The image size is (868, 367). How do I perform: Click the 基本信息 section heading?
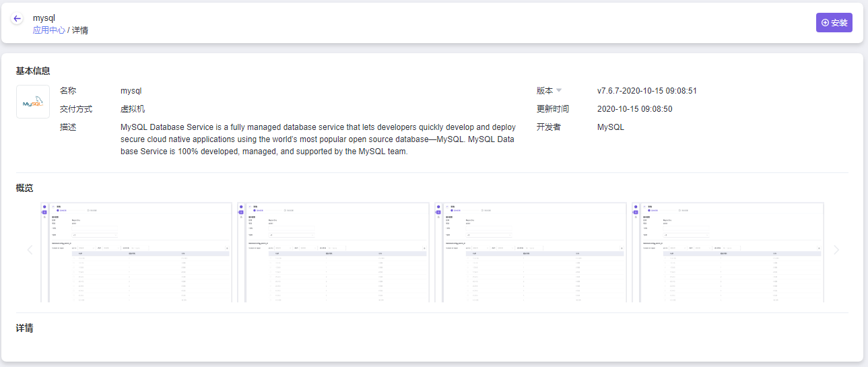click(33, 71)
